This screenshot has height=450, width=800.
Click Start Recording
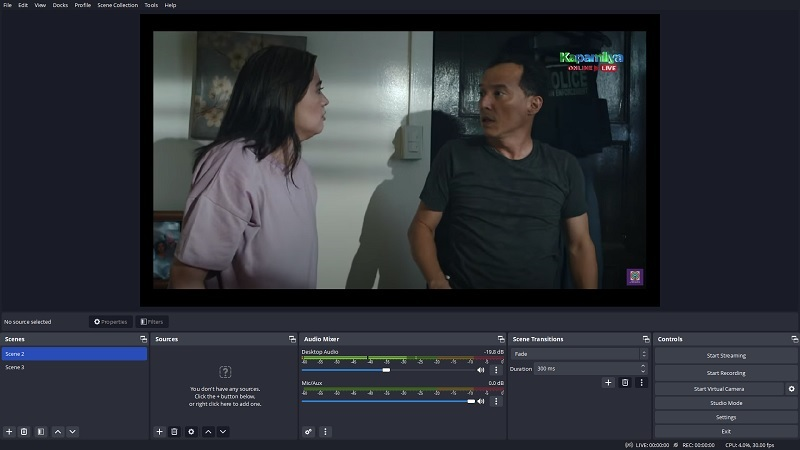[726, 373]
